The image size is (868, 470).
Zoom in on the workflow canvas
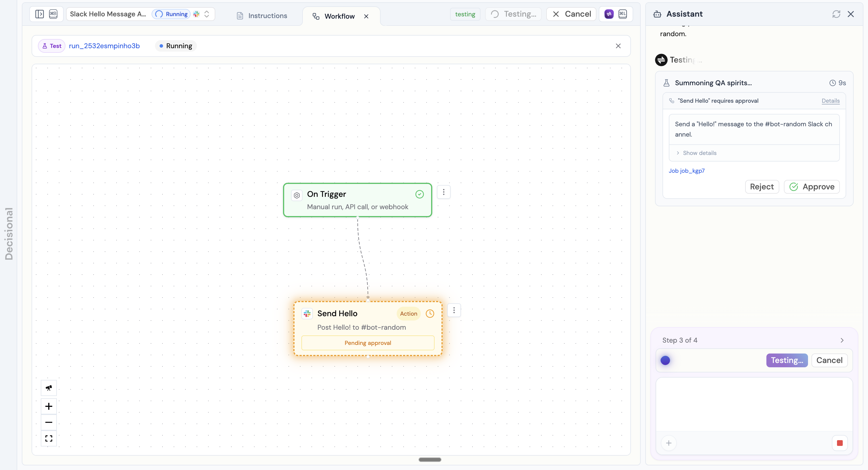(49, 406)
